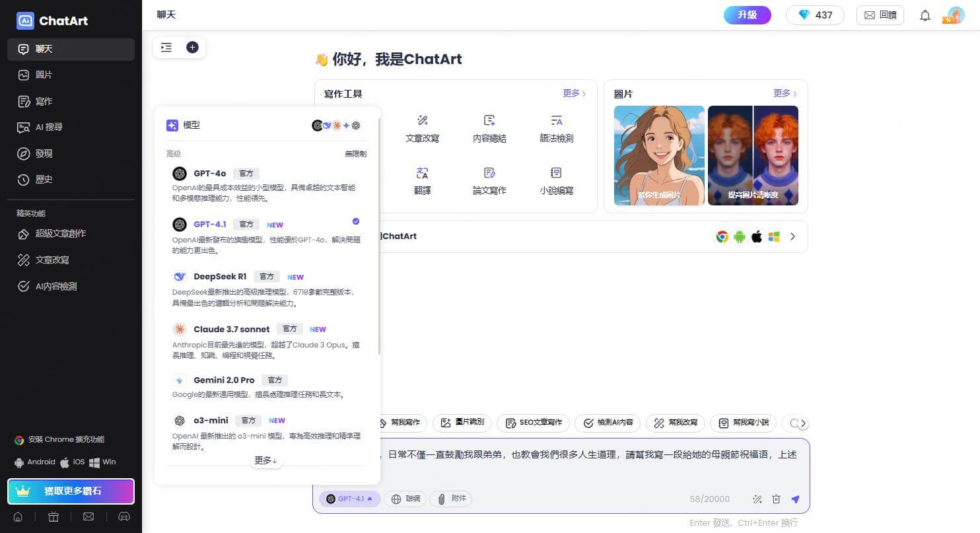Viewport: 980px width, 533px height.
Task: Choose the 圖片識別 prompt chip
Action: click(x=462, y=423)
